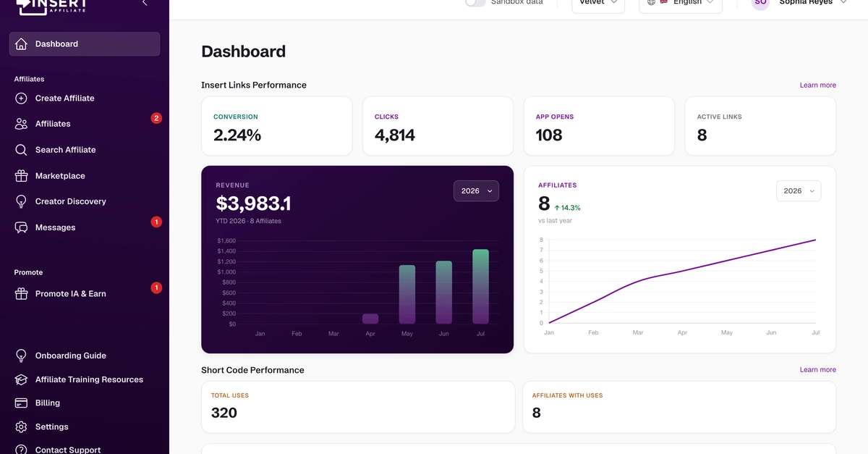868x454 pixels.
Task: Open the Revenue year 2026 dropdown
Action: pyautogui.click(x=476, y=190)
